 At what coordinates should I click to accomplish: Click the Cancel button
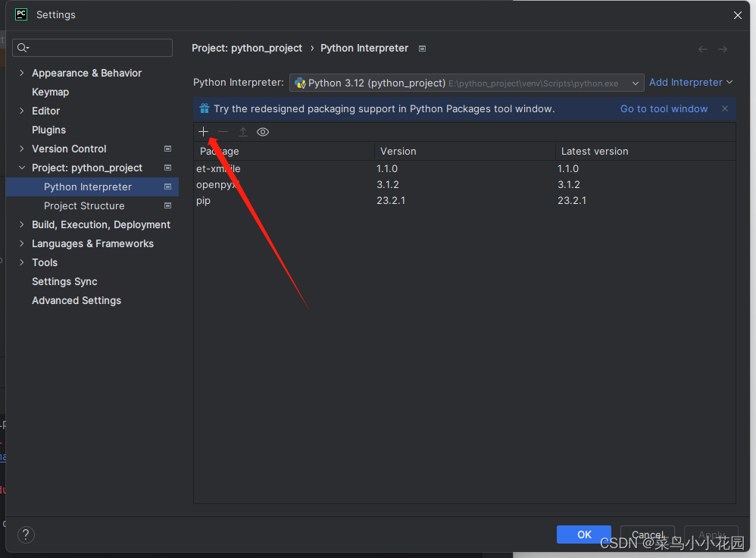click(x=648, y=534)
